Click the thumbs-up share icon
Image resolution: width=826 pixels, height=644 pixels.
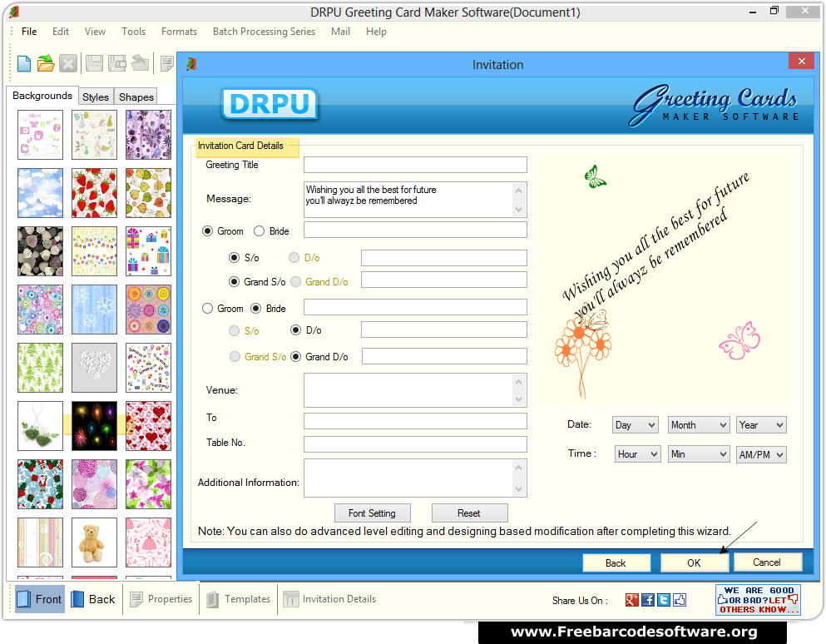680,600
